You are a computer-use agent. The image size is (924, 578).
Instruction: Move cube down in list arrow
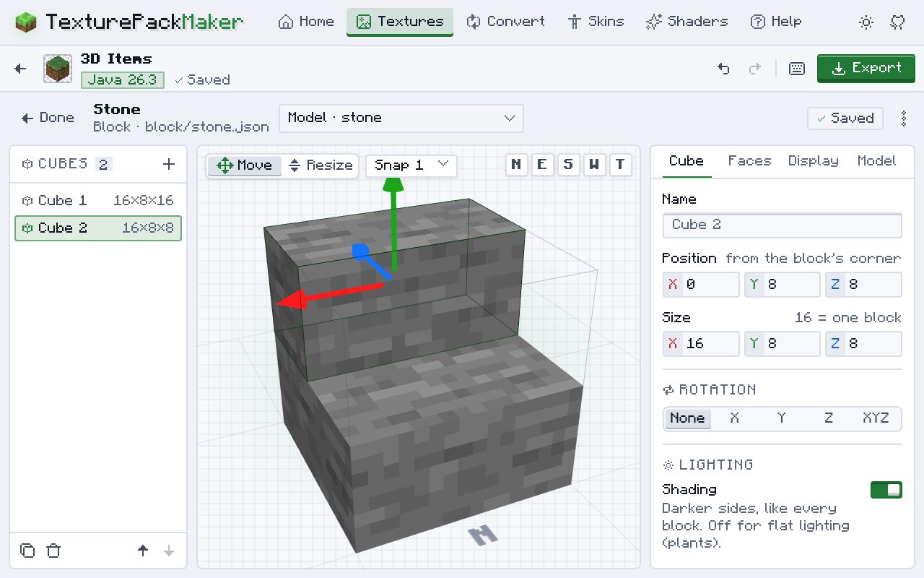[x=169, y=551]
